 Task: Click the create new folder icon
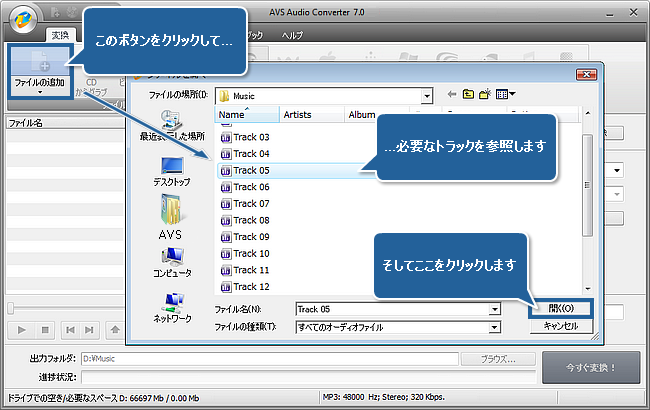coord(485,95)
